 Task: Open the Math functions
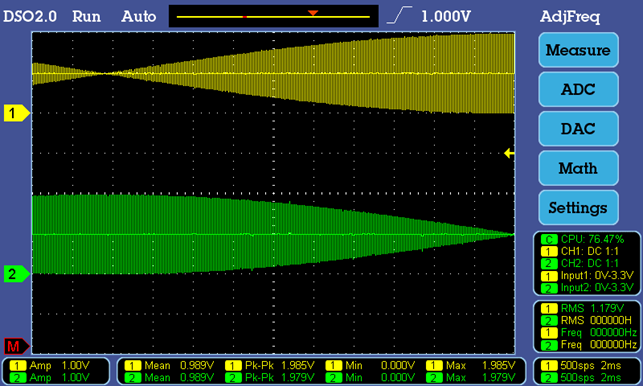pyautogui.click(x=578, y=168)
